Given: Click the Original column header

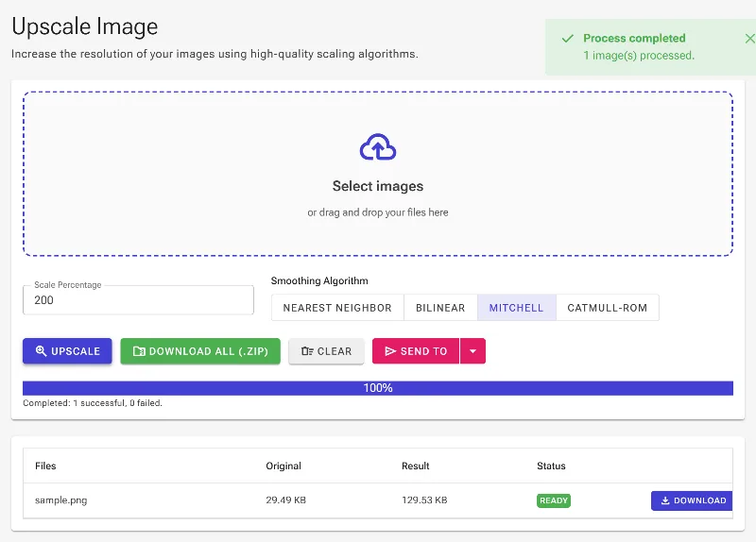Looking at the screenshot, I should [x=283, y=466].
